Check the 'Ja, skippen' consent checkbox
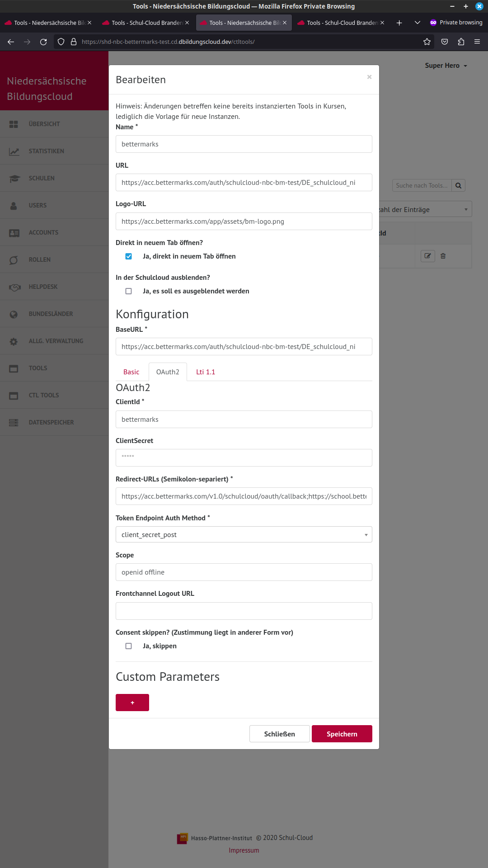The image size is (488, 868). click(129, 646)
